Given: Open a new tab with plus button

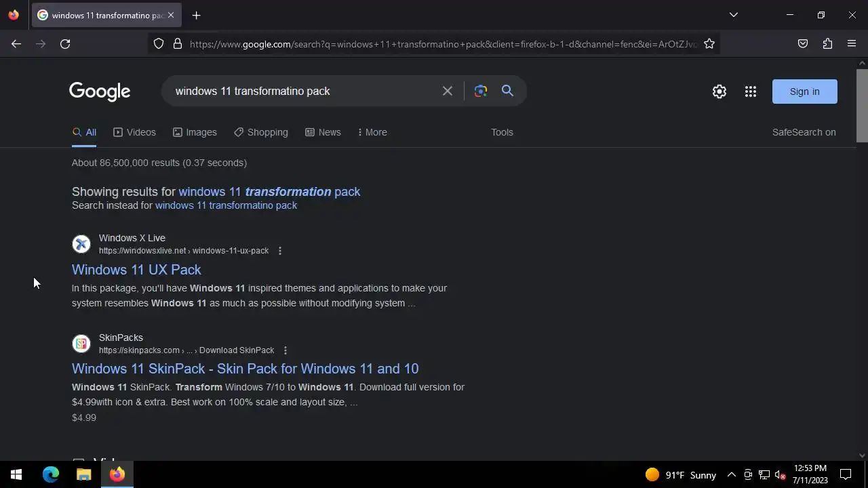Looking at the screenshot, I should (196, 15).
